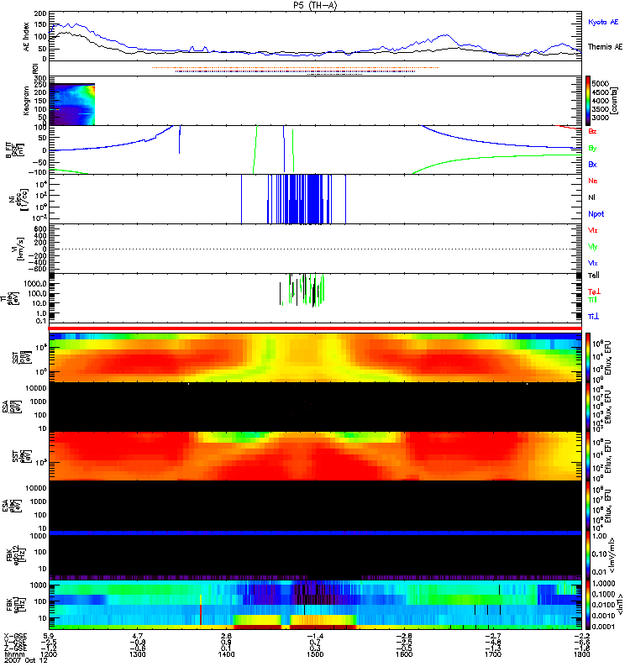Viewport: 630px width, 672px height.
Task: Click the blue Bx legend label
Action: tap(592, 165)
